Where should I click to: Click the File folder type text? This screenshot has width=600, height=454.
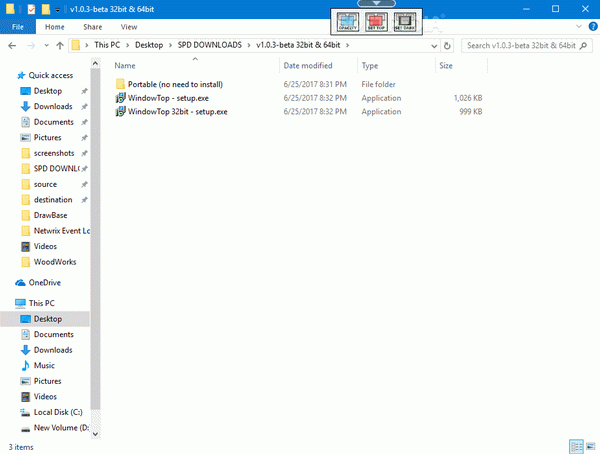378,84
